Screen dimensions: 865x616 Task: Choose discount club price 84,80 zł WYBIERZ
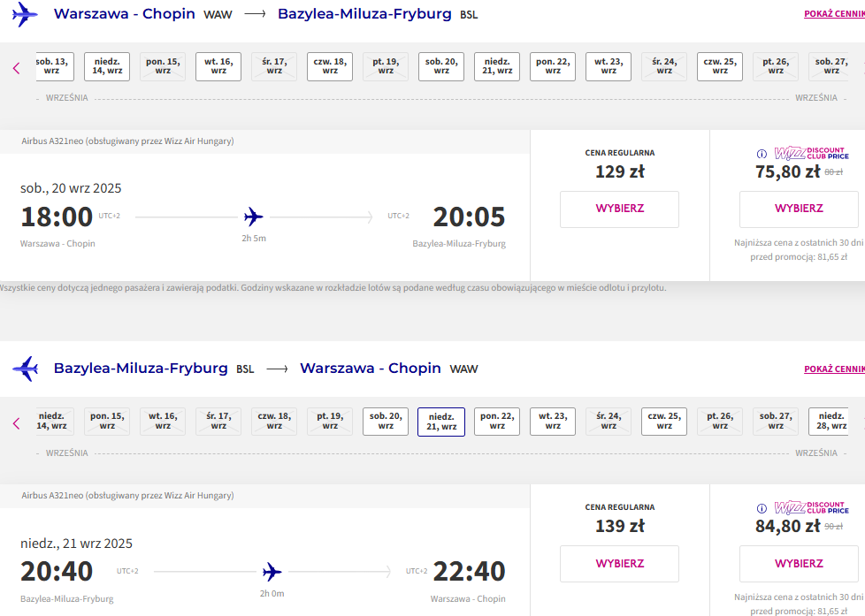coord(799,564)
